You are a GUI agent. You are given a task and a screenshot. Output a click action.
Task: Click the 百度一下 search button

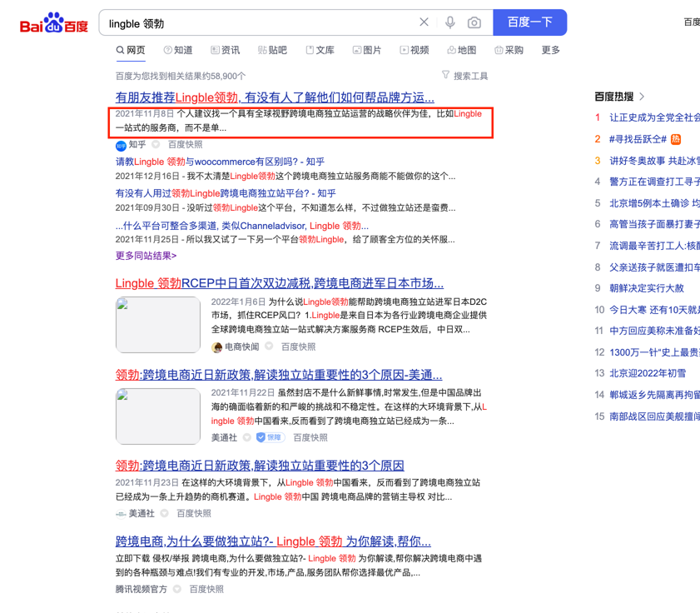529,22
